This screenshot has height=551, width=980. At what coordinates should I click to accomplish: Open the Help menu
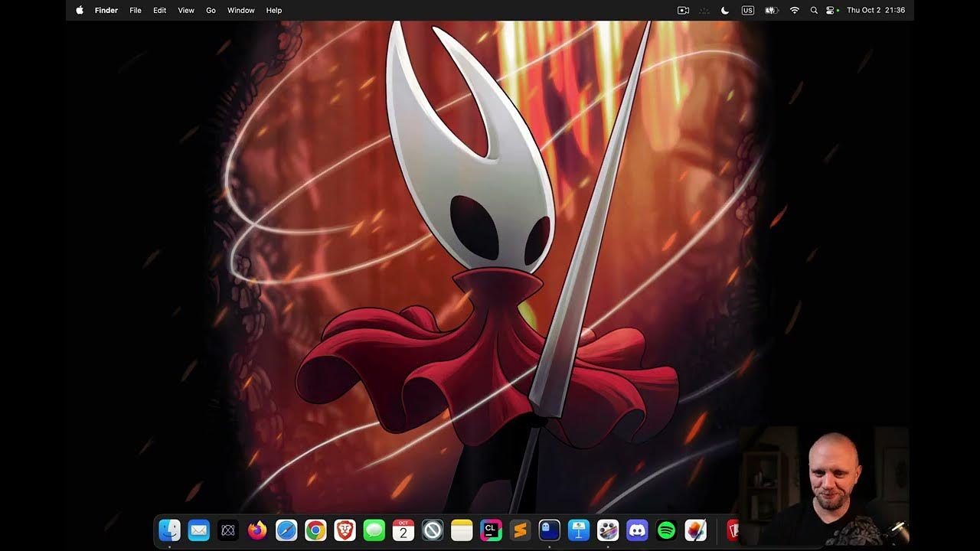pyautogui.click(x=274, y=10)
